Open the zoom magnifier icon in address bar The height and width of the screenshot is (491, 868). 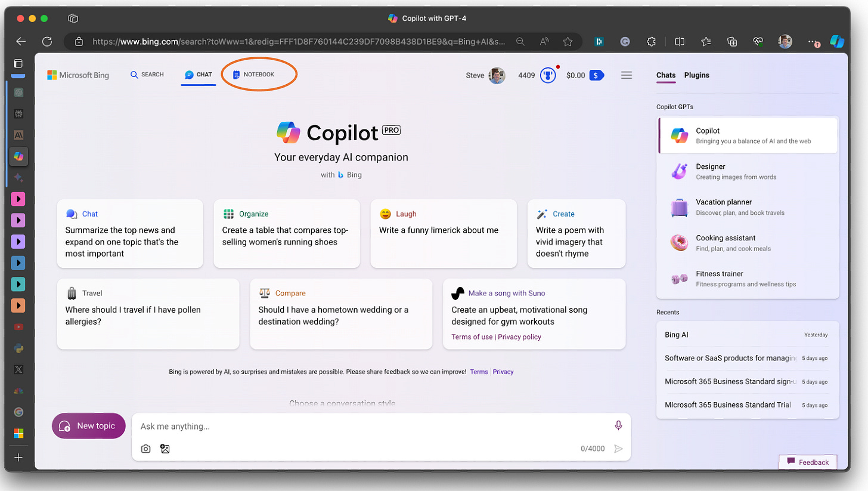click(520, 42)
